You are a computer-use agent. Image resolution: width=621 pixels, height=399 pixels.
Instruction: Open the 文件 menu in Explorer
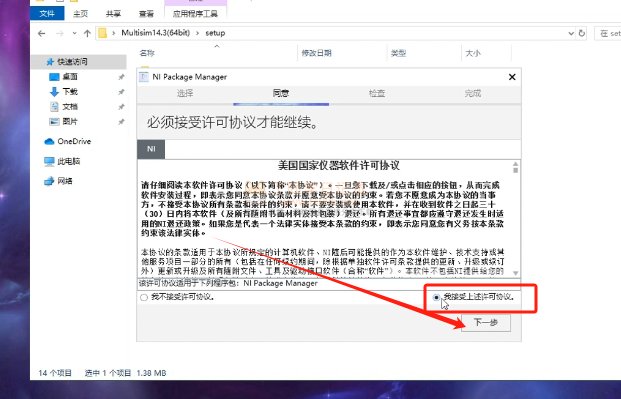[47, 13]
